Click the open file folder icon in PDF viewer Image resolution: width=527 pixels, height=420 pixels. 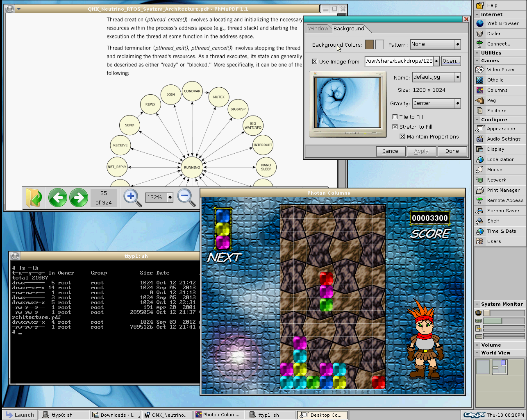click(x=33, y=198)
